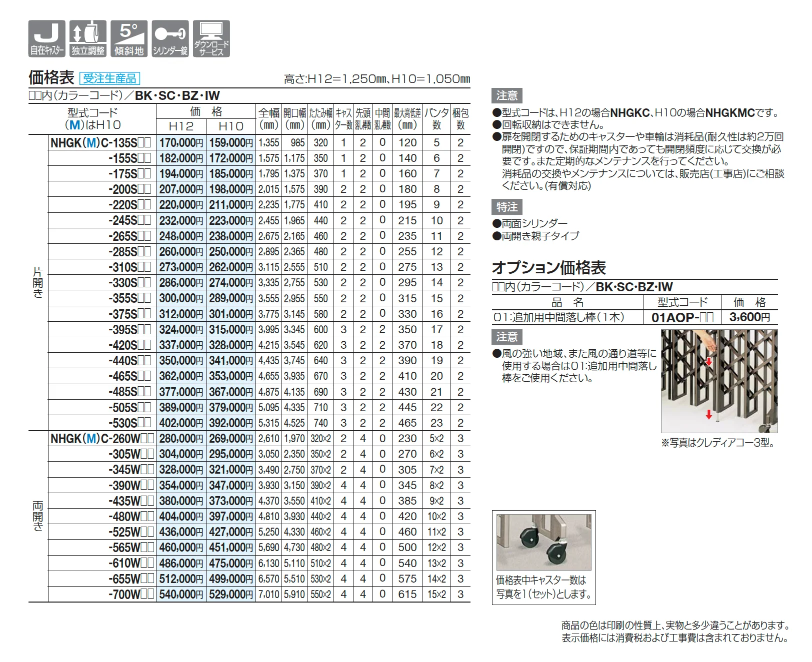Screen dimensions: 812x662
Task: Click the 型式コード header in option table
Action: [682, 302]
